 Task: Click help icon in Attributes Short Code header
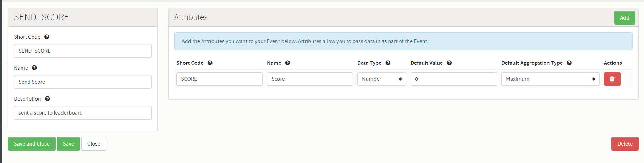click(210, 63)
